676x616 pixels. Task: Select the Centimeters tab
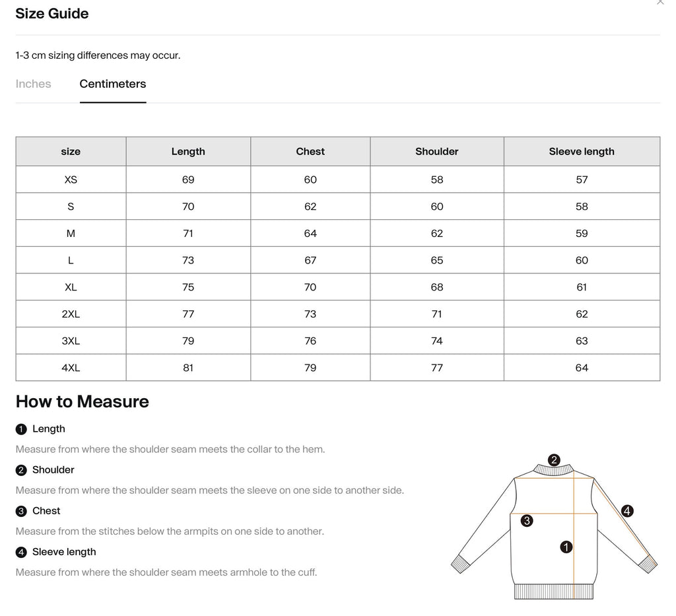click(x=113, y=84)
